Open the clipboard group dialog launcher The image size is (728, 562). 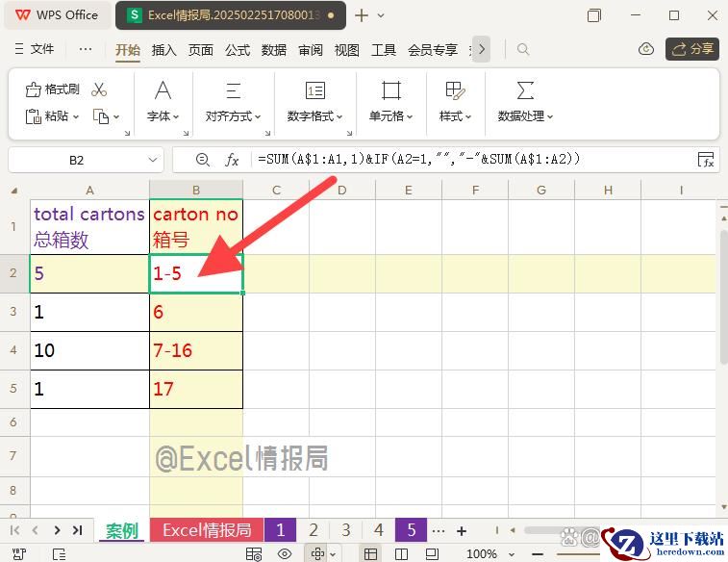127,134
